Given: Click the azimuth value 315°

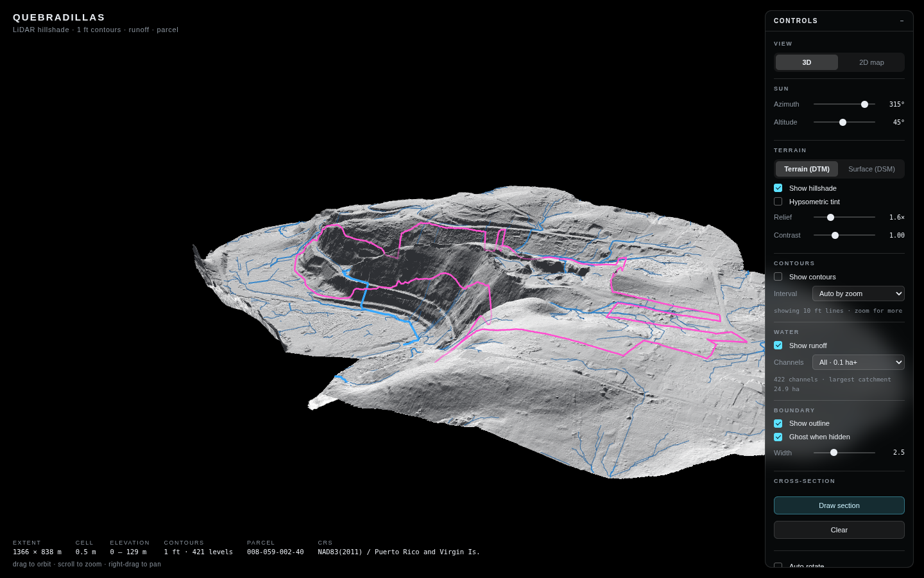Looking at the screenshot, I should point(896,104).
